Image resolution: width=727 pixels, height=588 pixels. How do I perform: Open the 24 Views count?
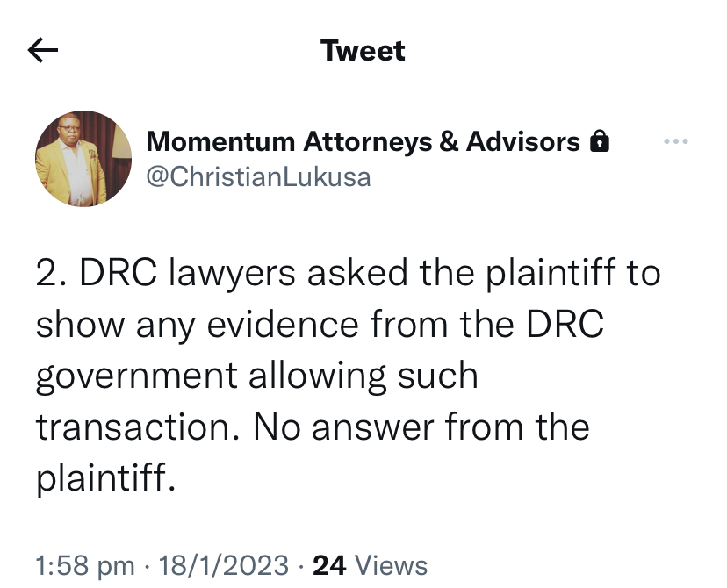370,565
